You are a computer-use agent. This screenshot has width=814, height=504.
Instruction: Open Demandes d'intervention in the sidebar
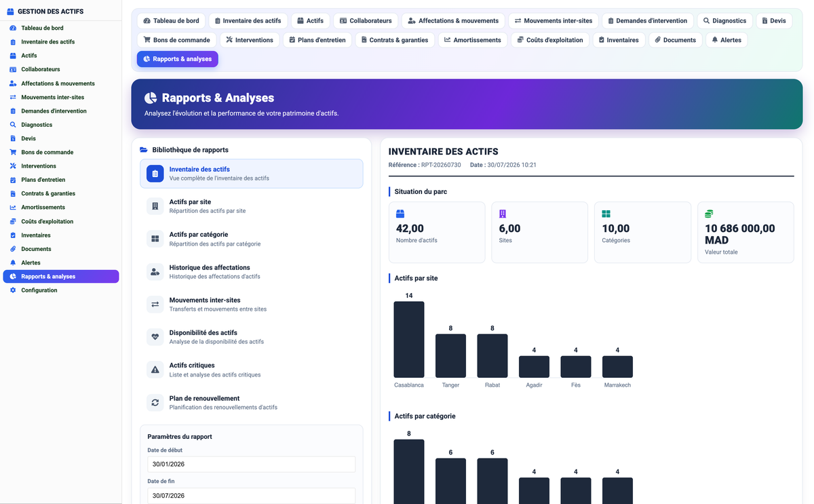pos(61,111)
